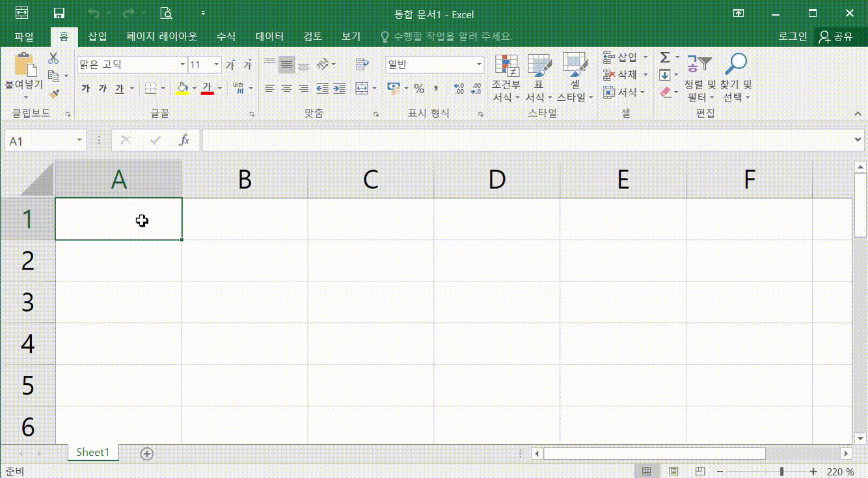Image resolution: width=868 pixels, height=478 pixels.
Task: Expand the formula bar chevron
Action: tap(858, 140)
